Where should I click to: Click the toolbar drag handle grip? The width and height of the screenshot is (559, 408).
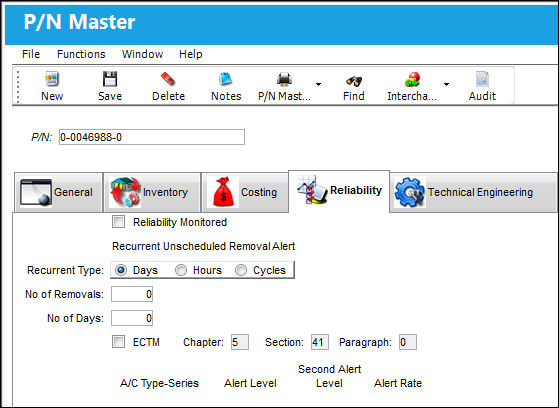pyautogui.click(x=18, y=86)
